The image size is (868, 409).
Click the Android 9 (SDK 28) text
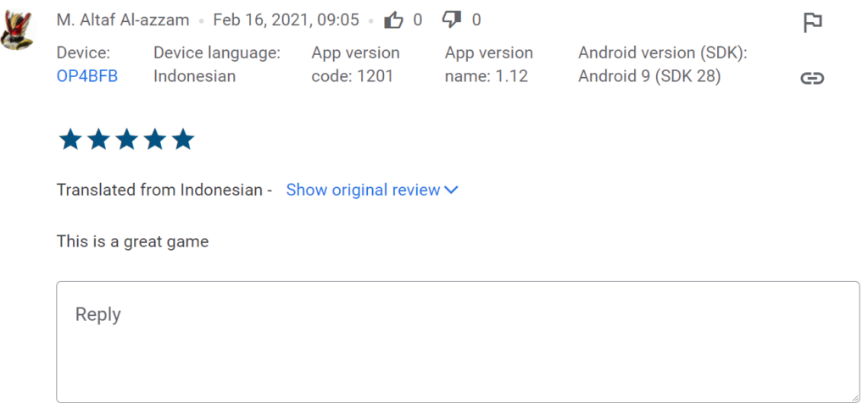point(649,76)
